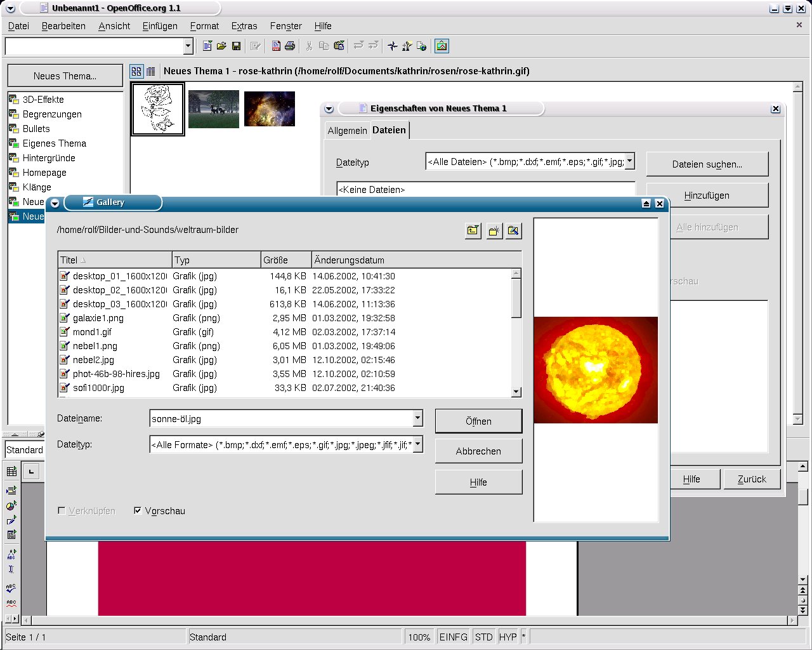Uncheck the Vorschau checkbox

[138, 510]
